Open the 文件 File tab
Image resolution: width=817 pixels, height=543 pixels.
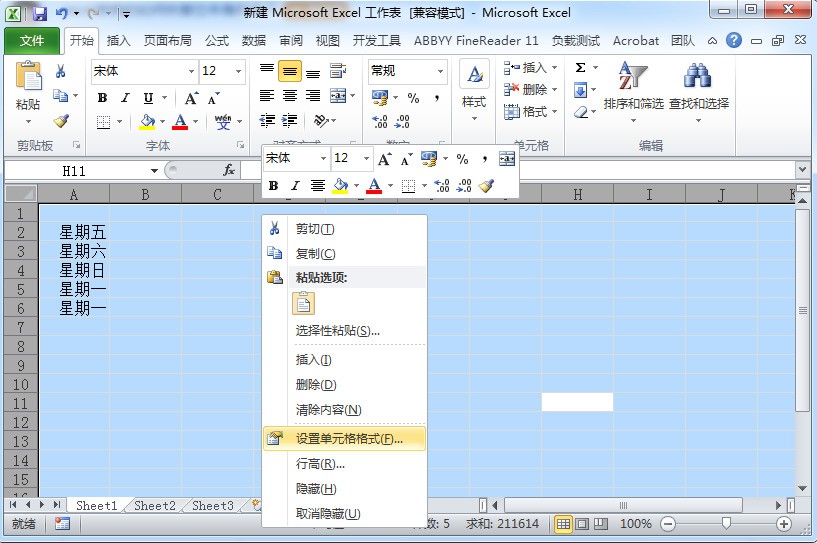[31, 41]
